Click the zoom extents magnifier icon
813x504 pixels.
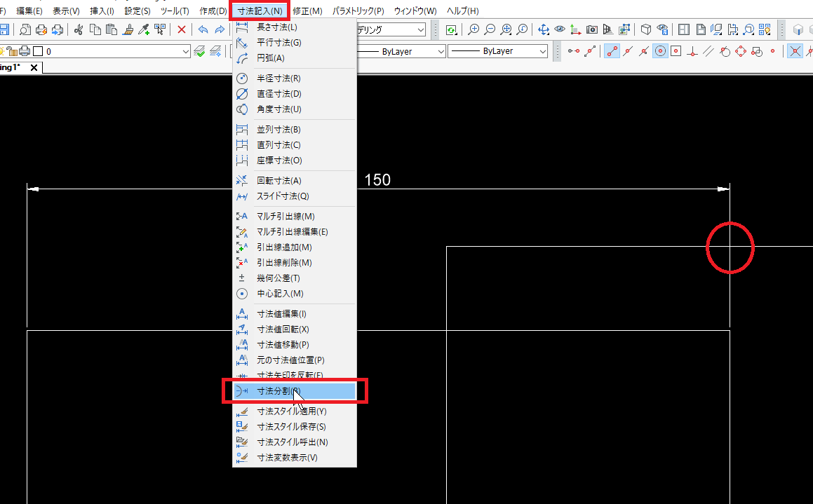(x=506, y=29)
